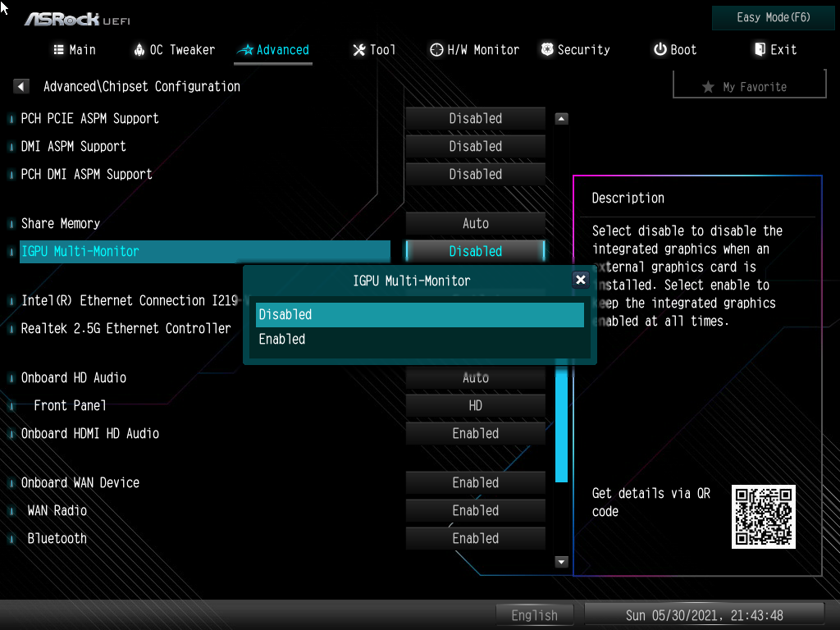Open the H/W Monitor tab
This screenshot has width=840, height=630.
[475, 50]
